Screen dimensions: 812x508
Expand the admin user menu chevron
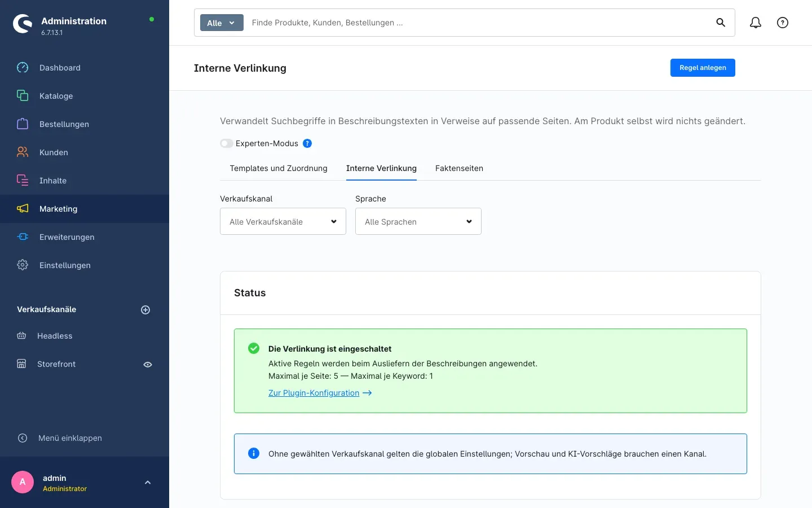(x=148, y=483)
